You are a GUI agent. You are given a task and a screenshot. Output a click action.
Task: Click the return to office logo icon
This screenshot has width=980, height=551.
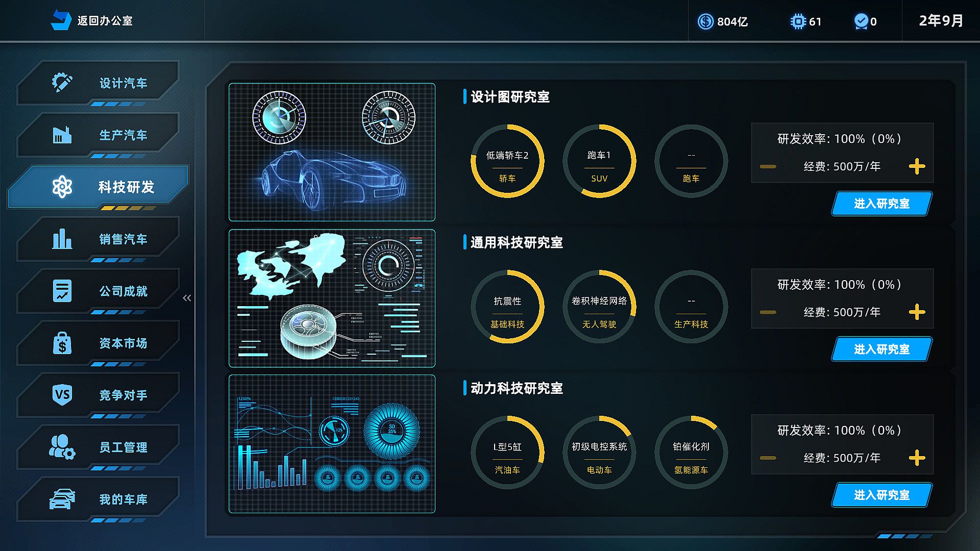(61, 20)
